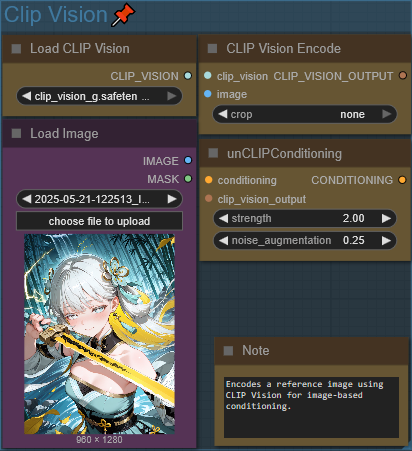Collapse the Load Image node

coord(16,133)
